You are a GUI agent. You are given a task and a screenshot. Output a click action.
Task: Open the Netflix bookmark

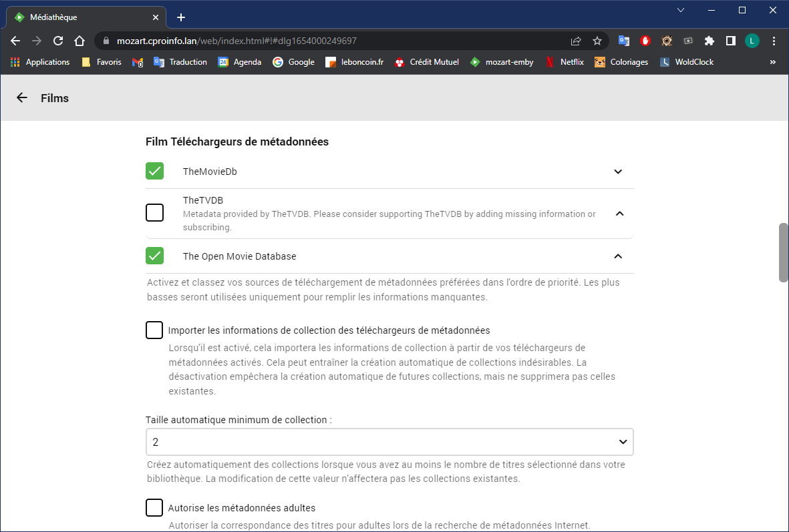pyautogui.click(x=565, y=62)
